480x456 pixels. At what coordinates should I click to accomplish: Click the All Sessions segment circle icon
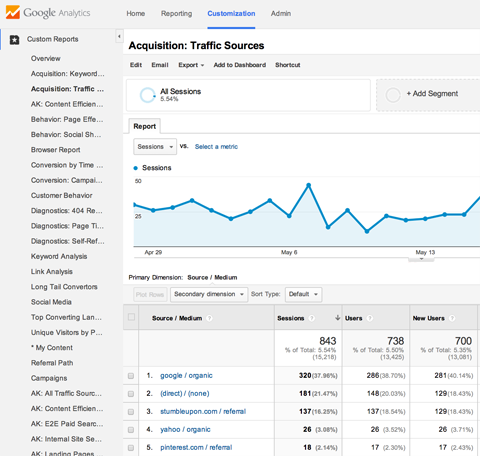click(147, 95)
